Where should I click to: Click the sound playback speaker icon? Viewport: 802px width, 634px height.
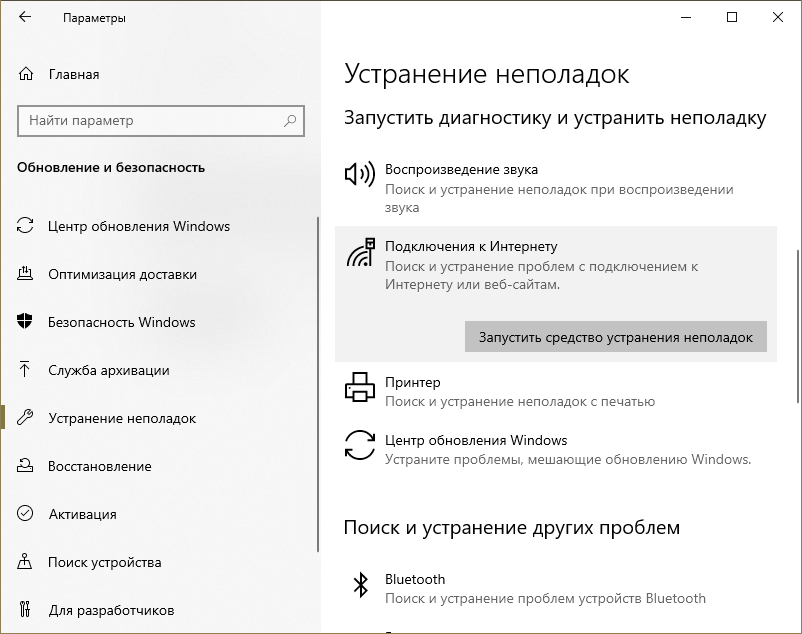359,175
